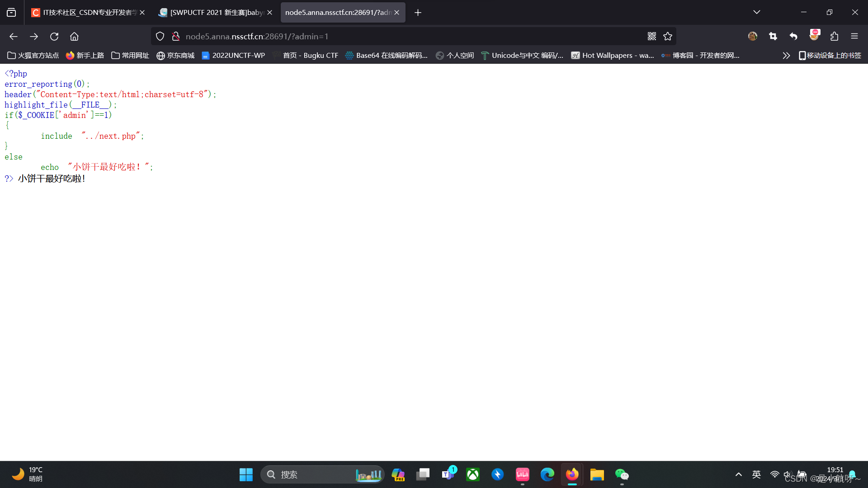Click the Reload page icon
868x488 pixels.
pyautogui.click(x=54, y=37)
